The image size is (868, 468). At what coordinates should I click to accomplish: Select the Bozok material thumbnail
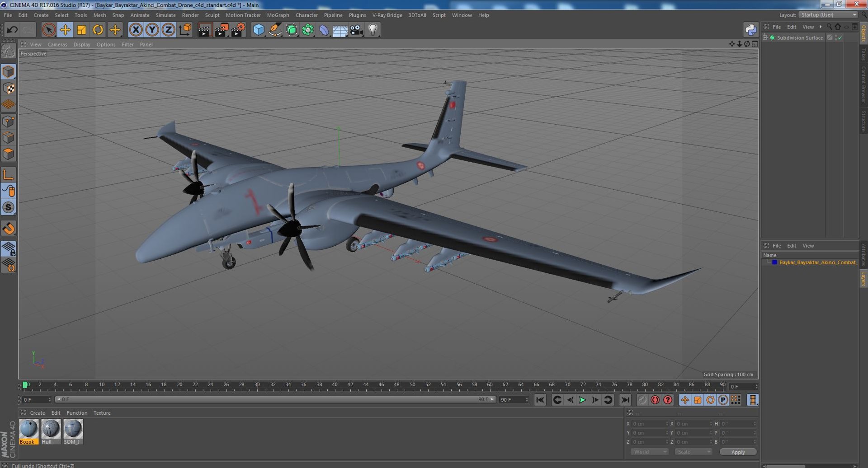28,432
